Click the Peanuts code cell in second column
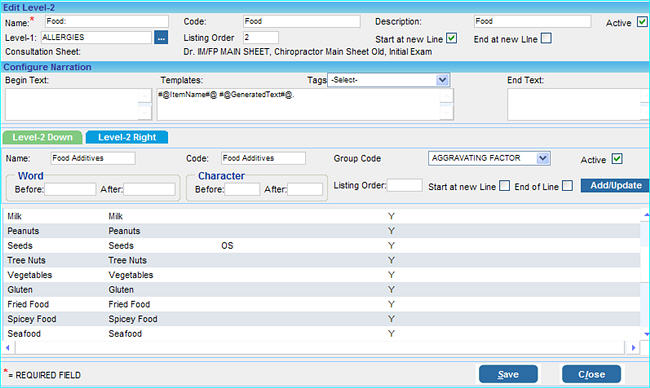 click(x=124, y=231)
